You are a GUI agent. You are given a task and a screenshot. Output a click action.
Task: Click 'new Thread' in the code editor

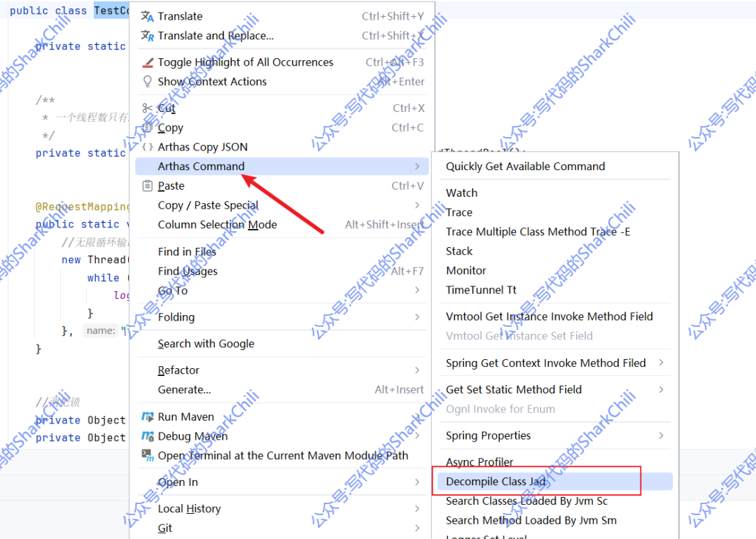[94, 260]
